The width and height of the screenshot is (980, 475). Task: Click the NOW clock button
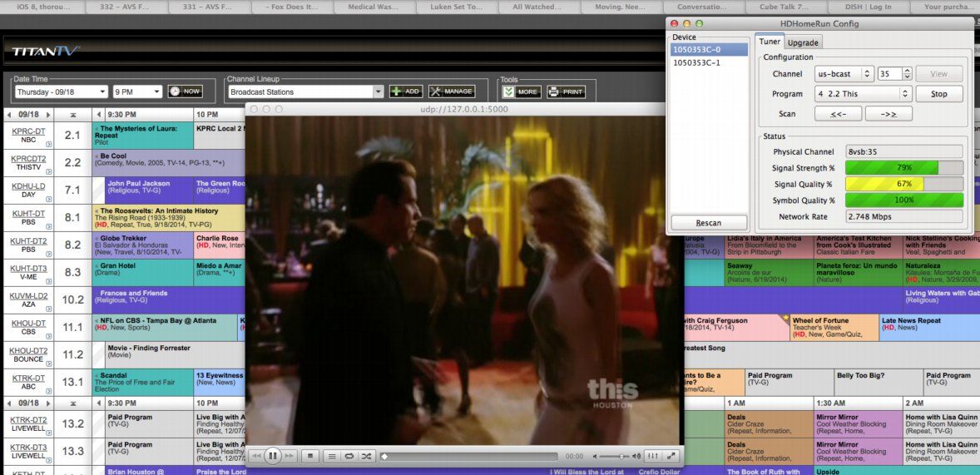pyautogui.click(x=186, y=92)
